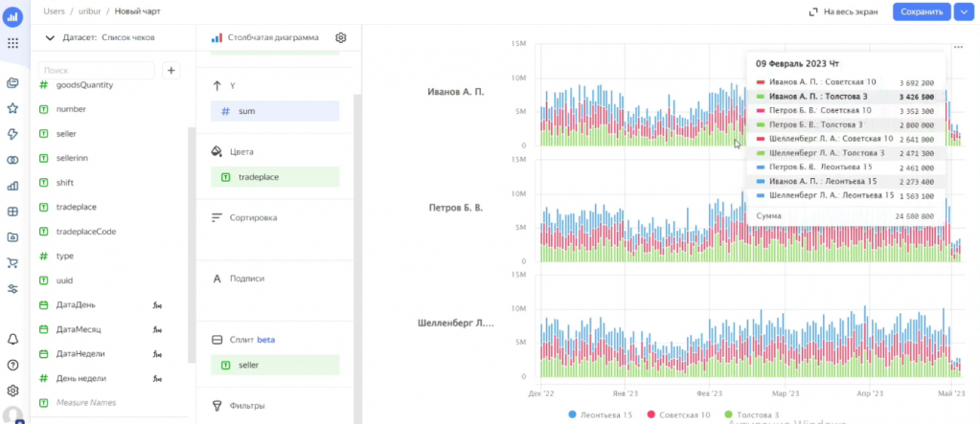
Task: Click the dataset fields list scrollbar
Action: tap(192, 243)
